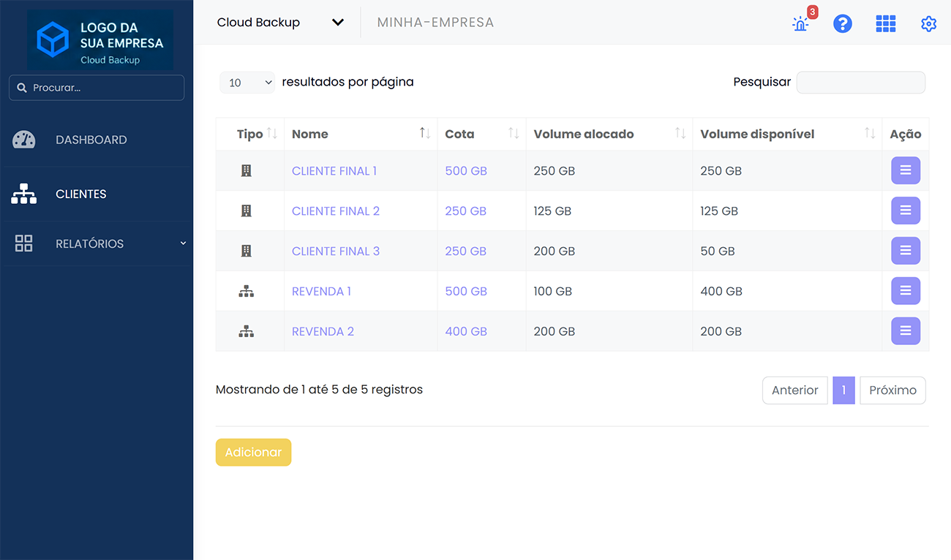Open the alerts siren icon with badge
Viewport: 951px width, 560px height.
pyautogui.click(x=802, y=23)
